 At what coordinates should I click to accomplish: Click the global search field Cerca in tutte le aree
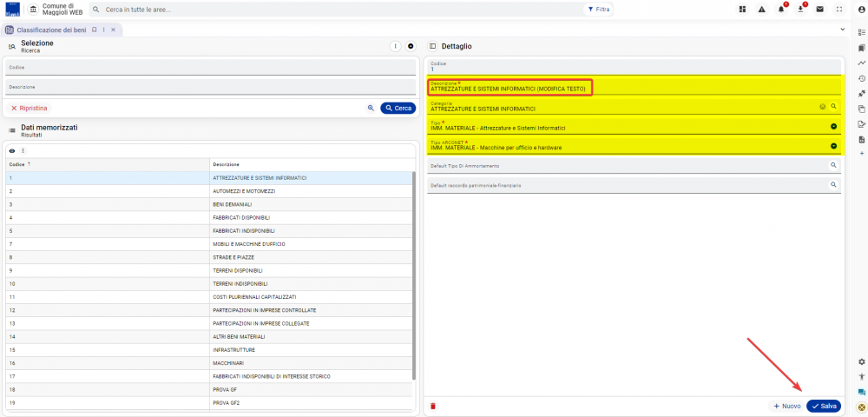[338, 10]
